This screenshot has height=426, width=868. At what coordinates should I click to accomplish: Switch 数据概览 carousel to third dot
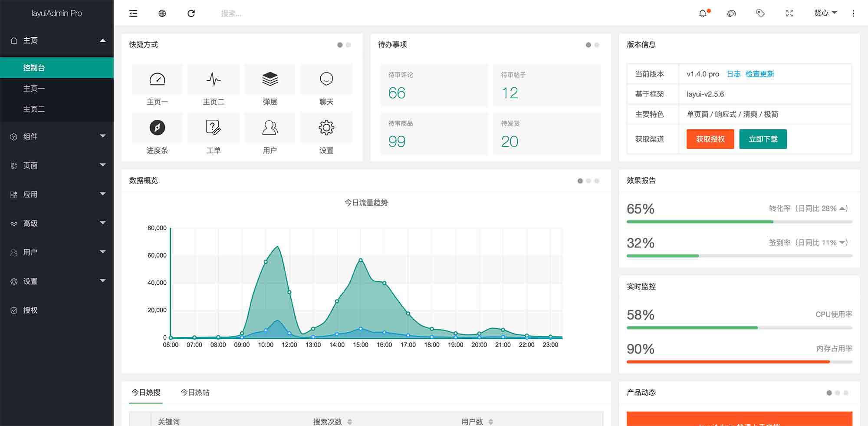(x=597, y=181)
